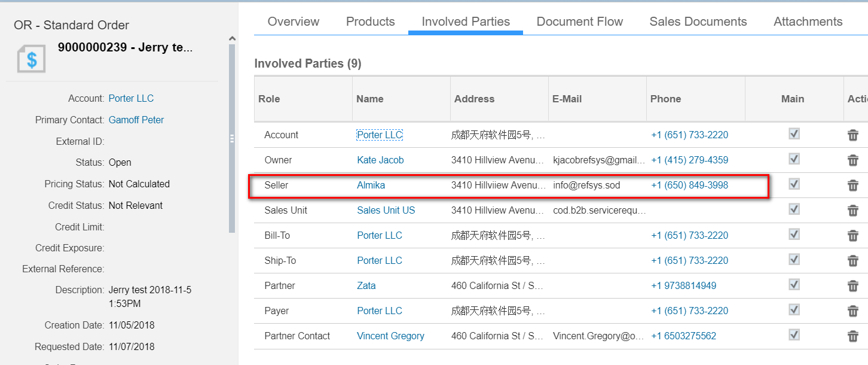
Task: Remove Partner Contact Vincent Gregory row
Action: 853,336
